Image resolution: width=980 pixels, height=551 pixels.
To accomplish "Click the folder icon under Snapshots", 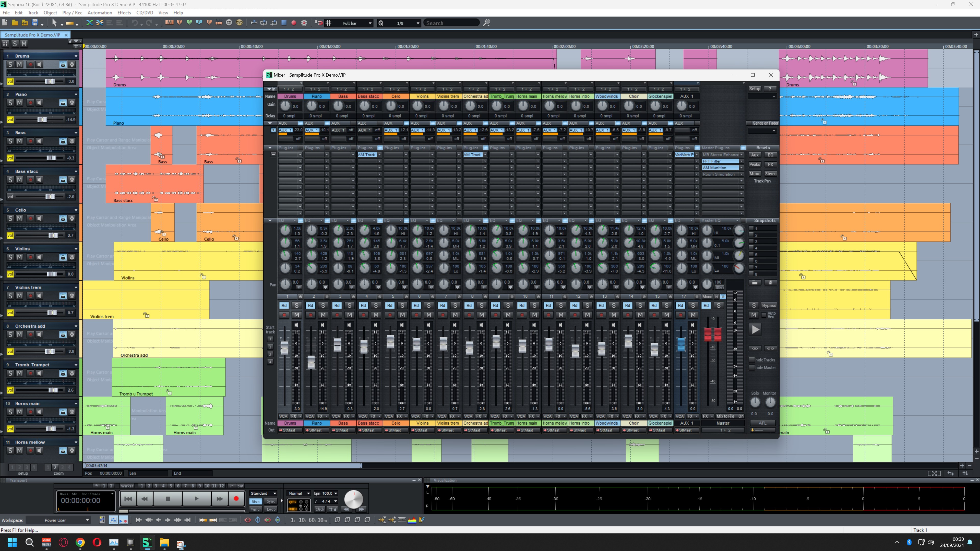I will click(755, 282).
